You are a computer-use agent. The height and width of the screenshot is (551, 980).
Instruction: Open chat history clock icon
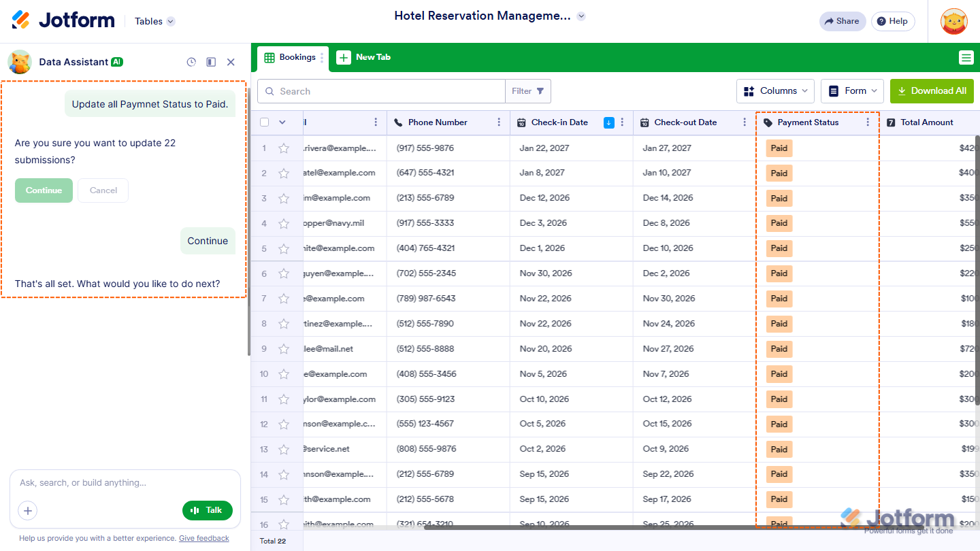[x=191, y=62]
